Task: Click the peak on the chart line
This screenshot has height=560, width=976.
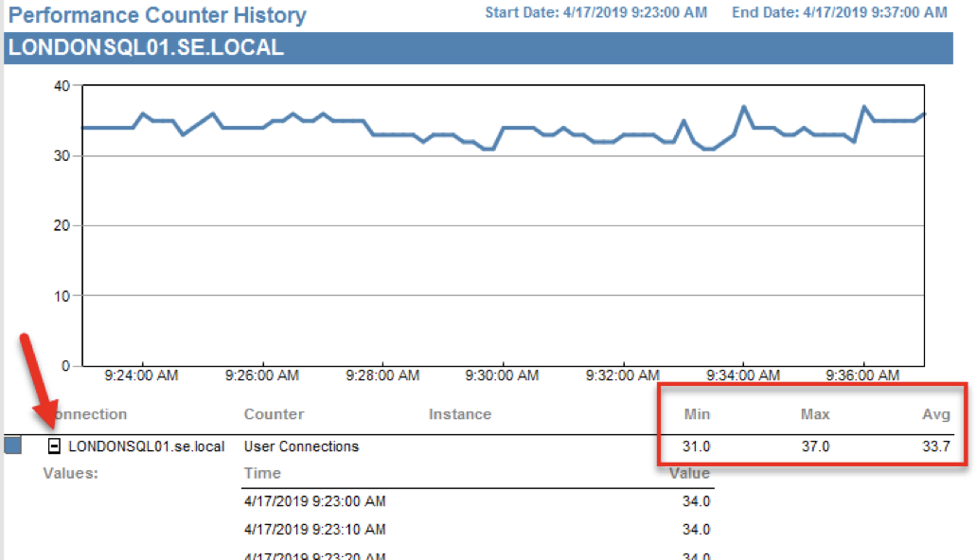Action: pyautogui.click(x=743, y=107)
